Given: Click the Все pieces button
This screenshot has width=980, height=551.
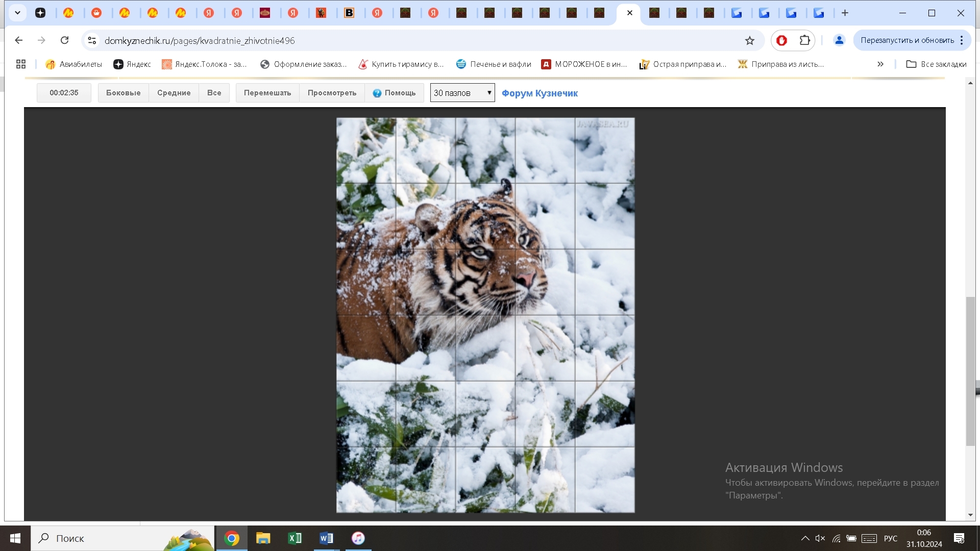Looking at the screenshot, I should click(x=214, y=93).
